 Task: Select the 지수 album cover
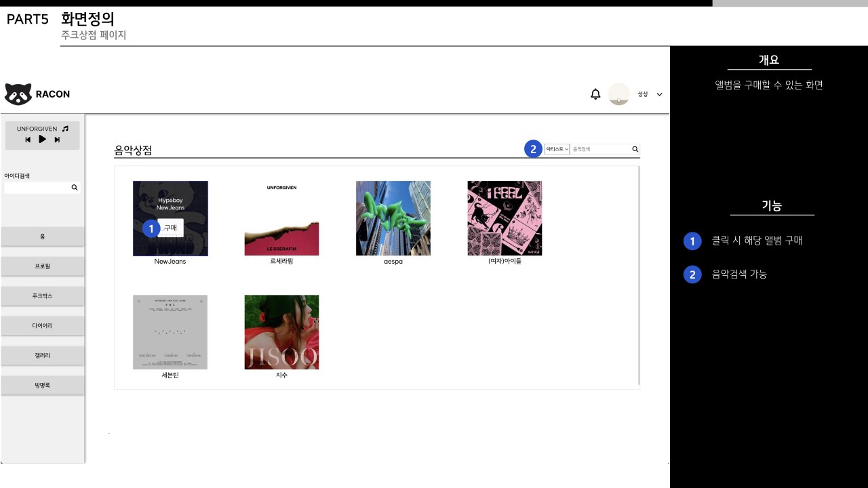point(281,332)
